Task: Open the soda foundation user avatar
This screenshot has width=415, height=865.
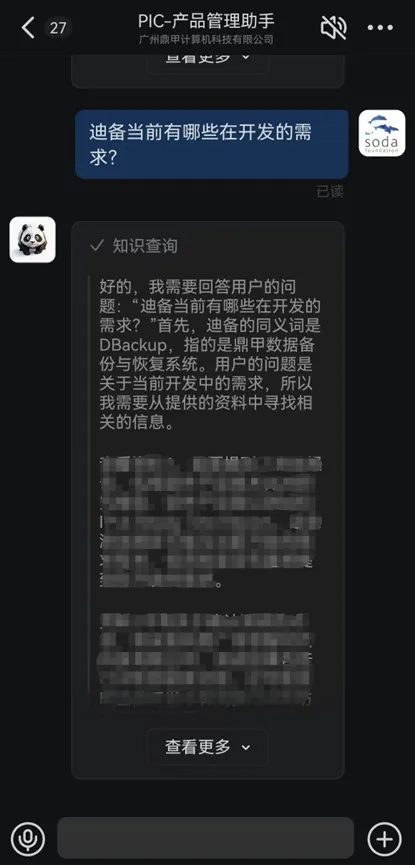Action: point(382,133)
